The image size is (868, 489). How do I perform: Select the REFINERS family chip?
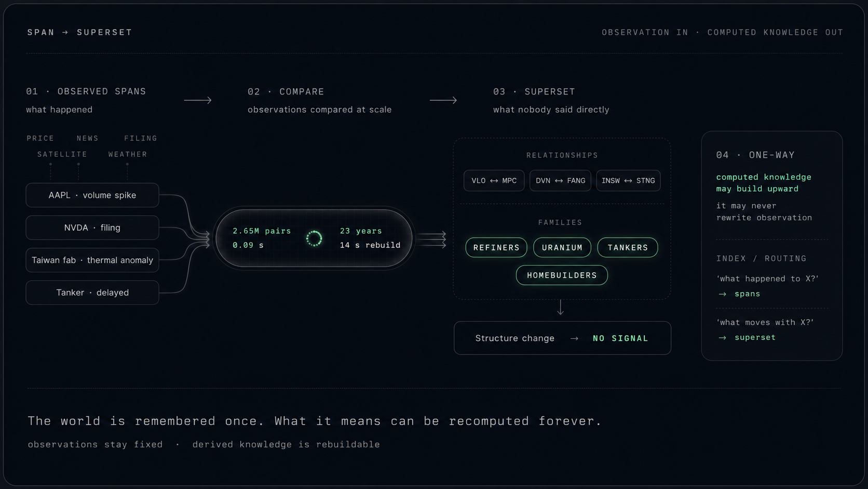[496, 247]
